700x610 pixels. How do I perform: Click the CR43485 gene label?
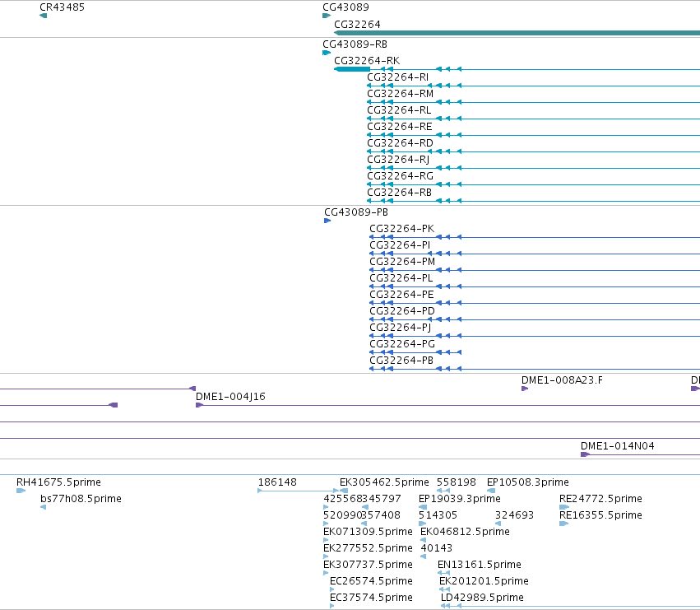point(62,7)
